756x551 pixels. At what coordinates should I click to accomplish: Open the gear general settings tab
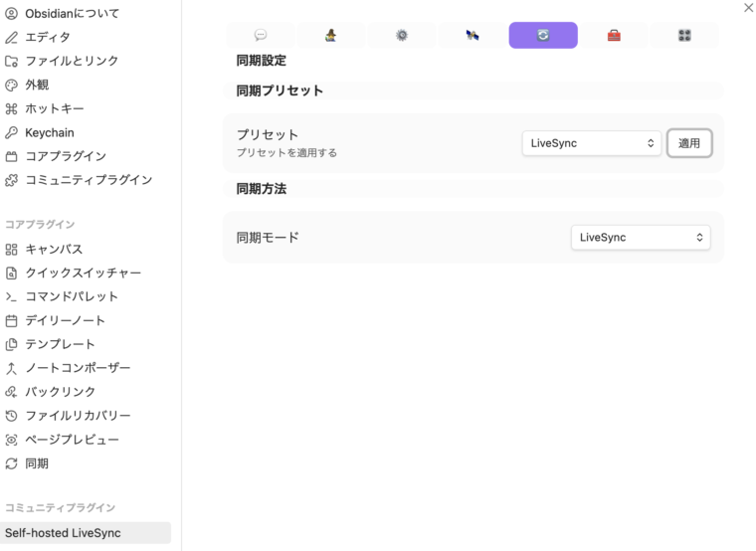pos(402,35)
